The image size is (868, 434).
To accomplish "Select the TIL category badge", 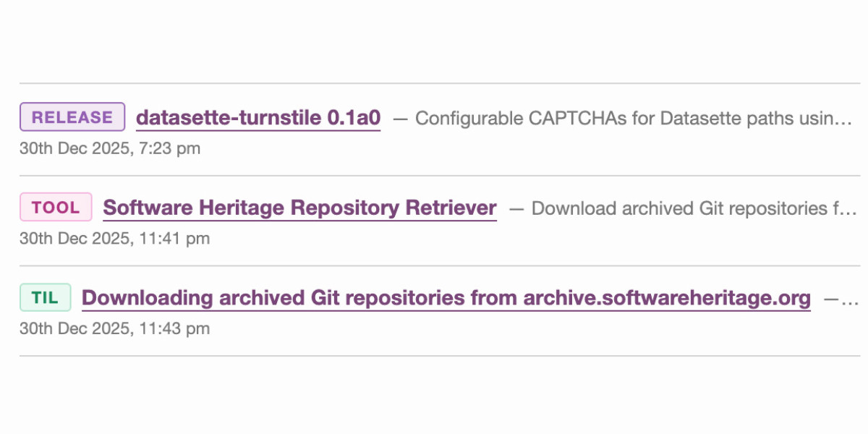I will (x=45, y=297).
